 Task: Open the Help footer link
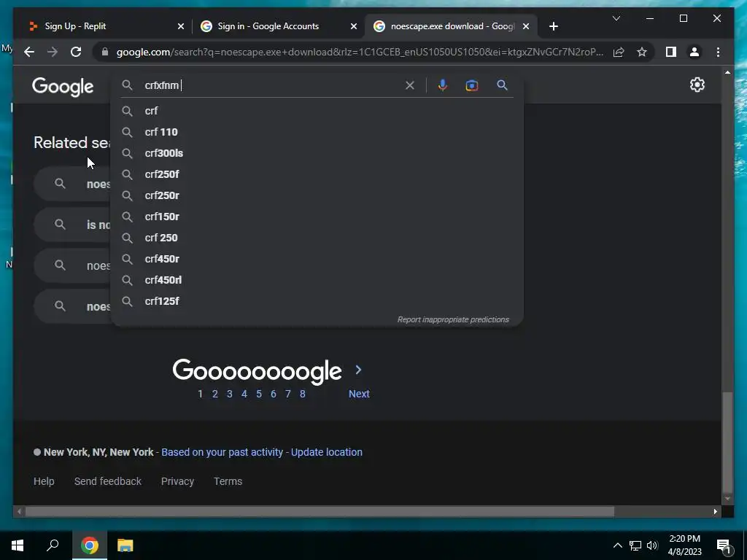click(x=44, y=481)
